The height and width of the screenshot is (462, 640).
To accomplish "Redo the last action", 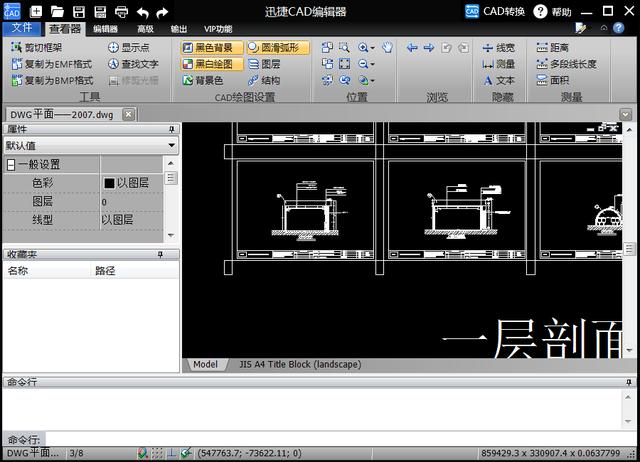I will 162,13.
